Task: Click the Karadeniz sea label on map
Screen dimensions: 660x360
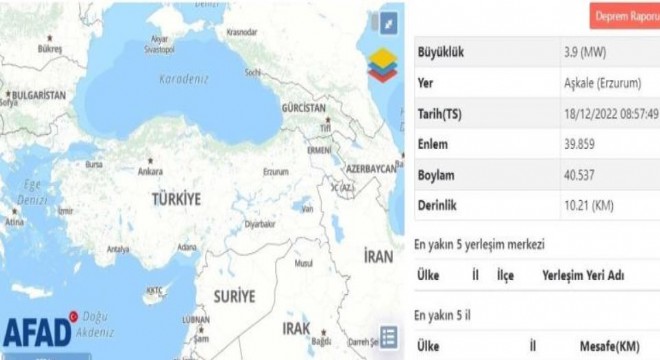Action: 184,79
